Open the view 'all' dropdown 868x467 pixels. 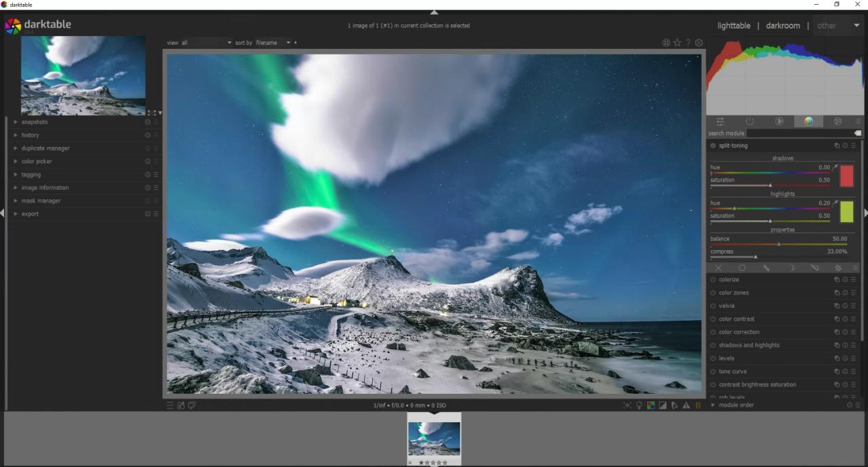pyautogui.click(x=206, y=43)
